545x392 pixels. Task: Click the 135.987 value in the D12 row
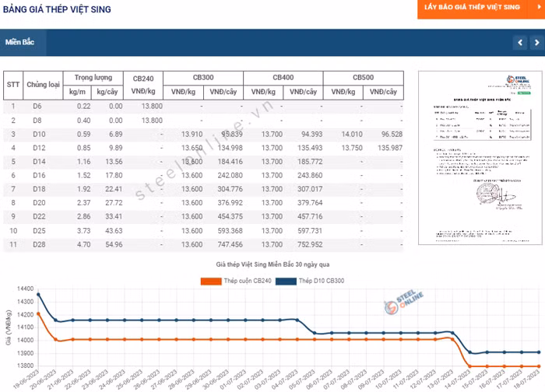pyautogui.click(x=390, y=149)
